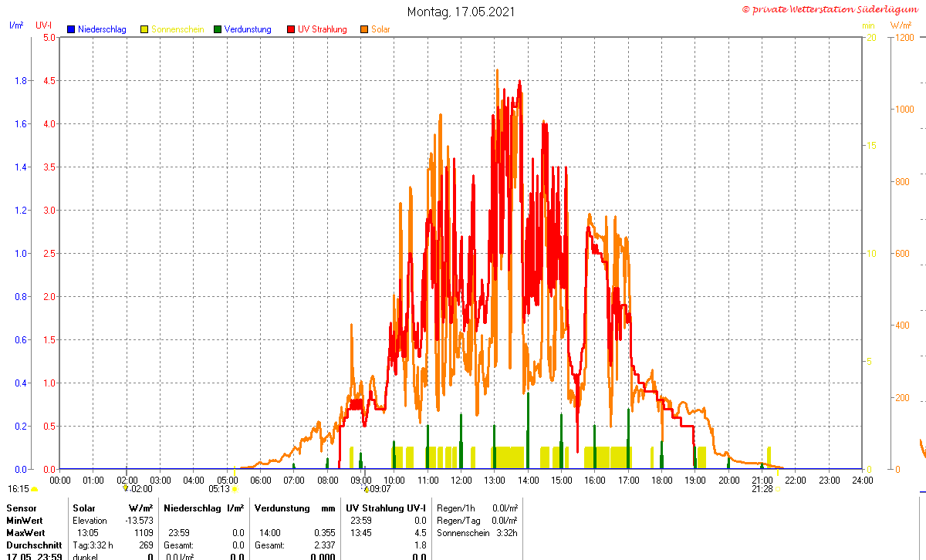
Task: Click the chart title Montag, 17.05.2021
Action: click(x=461, y=12)
